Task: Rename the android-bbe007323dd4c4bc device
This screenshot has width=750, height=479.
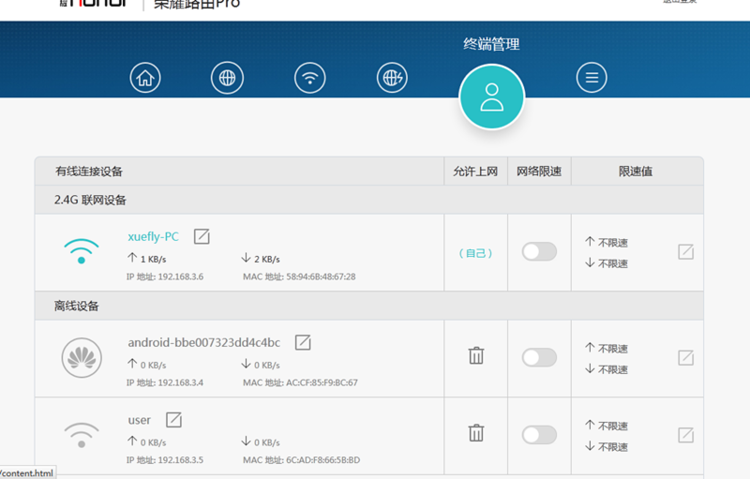Action: click(x=302, y=342)
